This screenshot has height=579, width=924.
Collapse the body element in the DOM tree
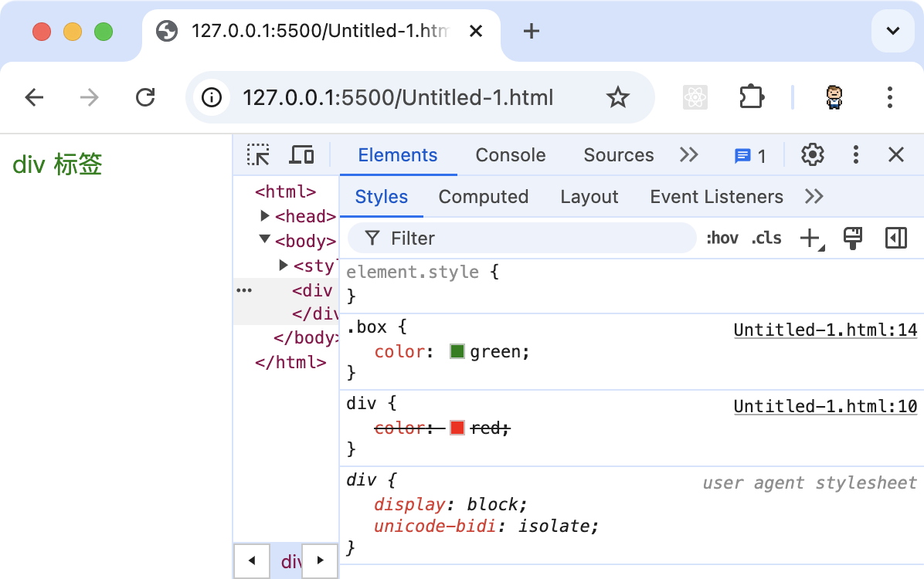click(266, 240)
